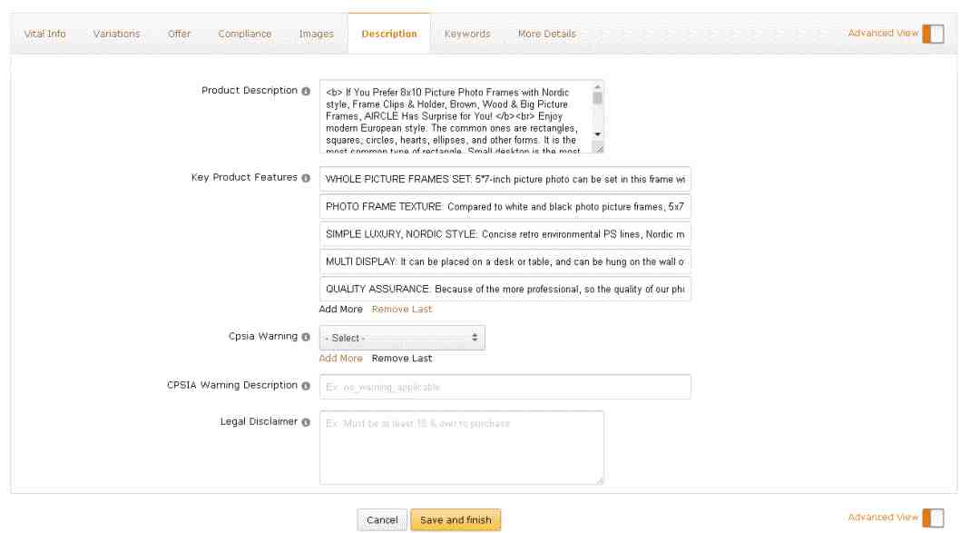
Task: Click the Legal Disclaimer info icon
Action: coord(306,423)
